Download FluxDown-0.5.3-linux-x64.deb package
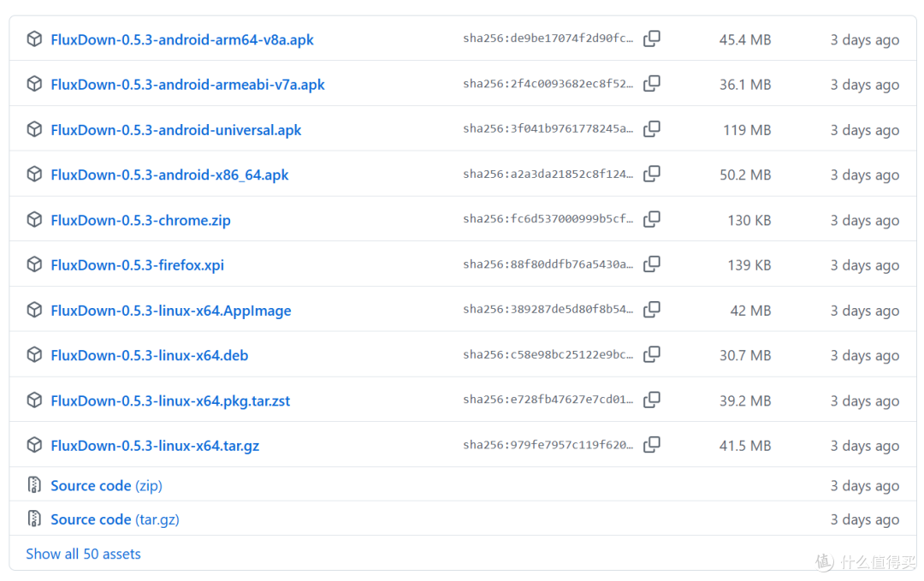 pos(149,355)
